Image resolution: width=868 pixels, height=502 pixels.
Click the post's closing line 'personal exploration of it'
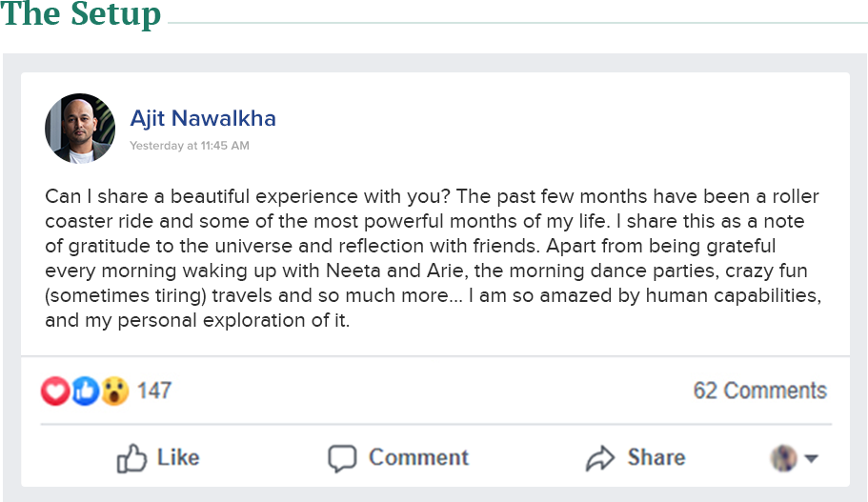point(197,320)
